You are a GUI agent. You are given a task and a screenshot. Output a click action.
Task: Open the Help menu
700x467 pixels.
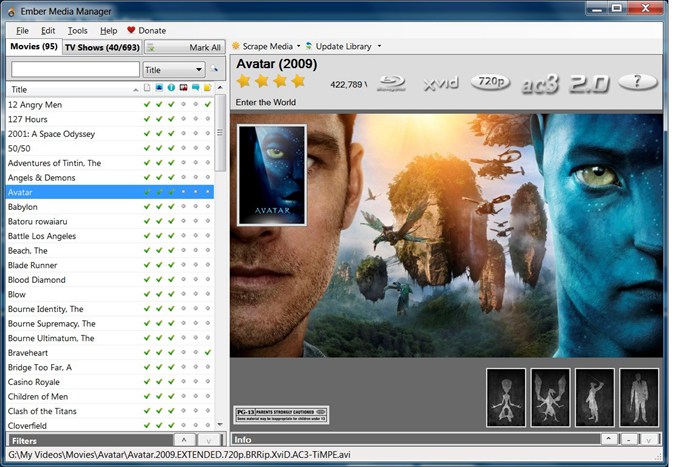[108, 30]
